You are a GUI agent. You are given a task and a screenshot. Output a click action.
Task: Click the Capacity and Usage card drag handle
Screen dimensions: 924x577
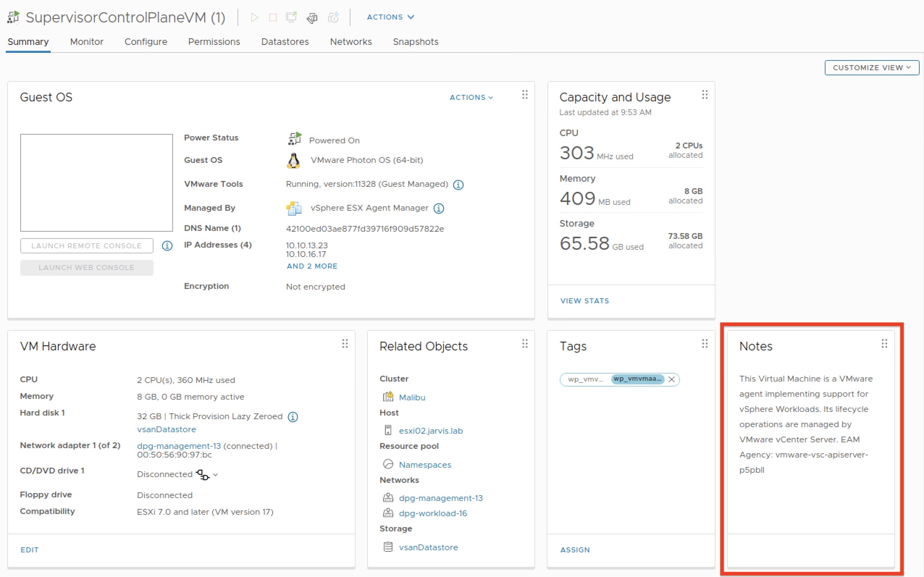(705, 94)
